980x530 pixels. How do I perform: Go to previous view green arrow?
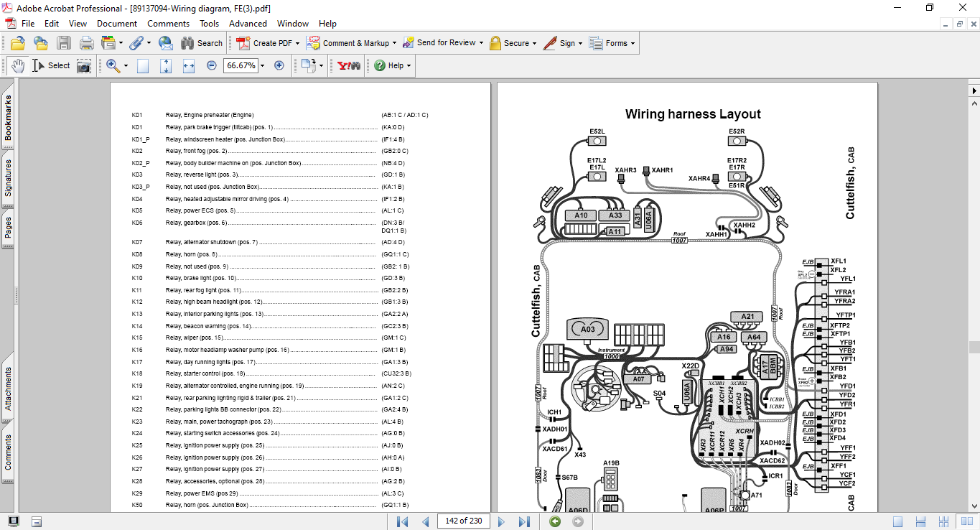pyautogui.click(x=554, y=521)
